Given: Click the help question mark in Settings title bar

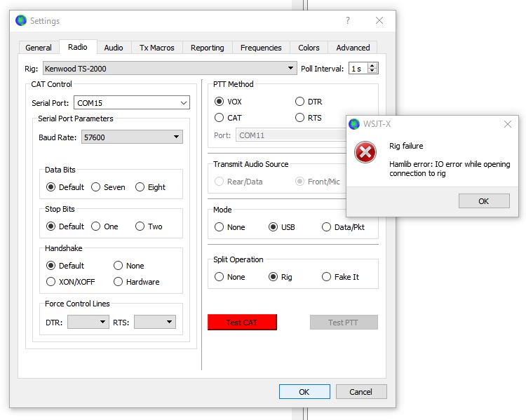Looking at the screenshot, I should tap(348, 21).
